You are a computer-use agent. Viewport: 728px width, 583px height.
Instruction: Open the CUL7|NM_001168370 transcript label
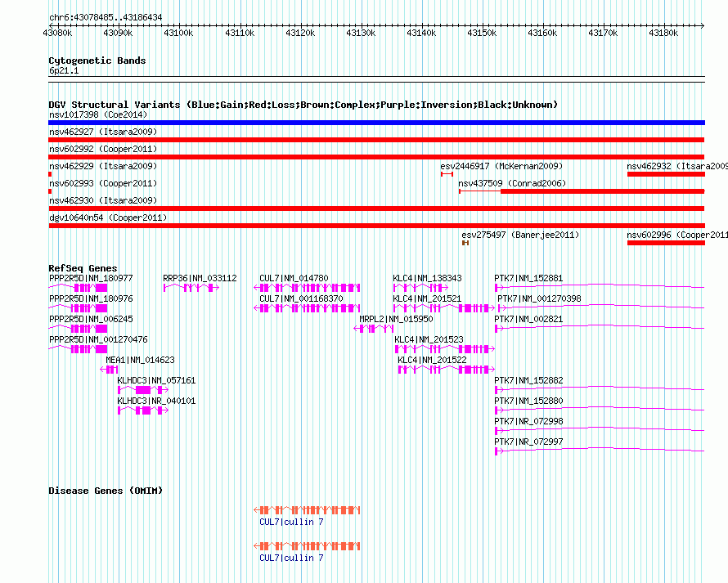coord(301,299)
